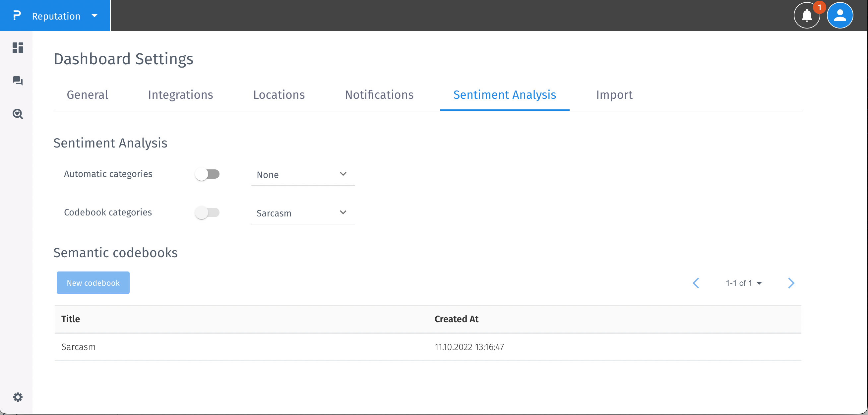Go to the next codebooks page arrow
Screen dimensions: 868x415
point(791,283)
